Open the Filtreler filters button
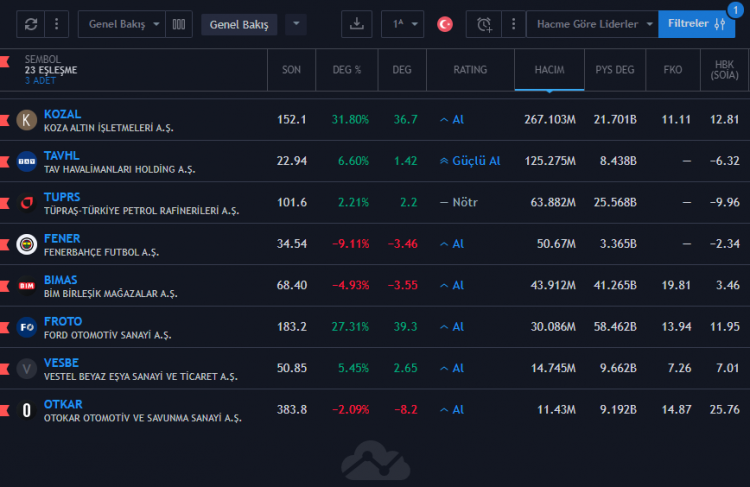750x487 pixels. pos(696,24)
